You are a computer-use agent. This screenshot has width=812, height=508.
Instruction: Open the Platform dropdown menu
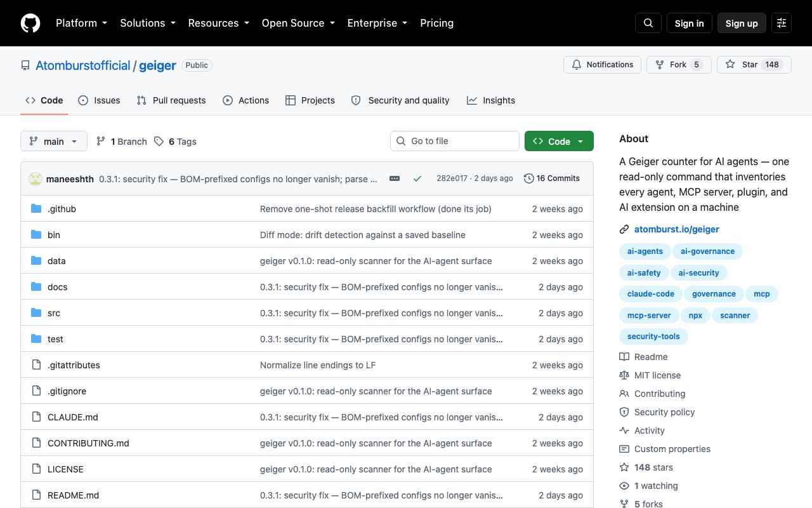pos(82,23)
